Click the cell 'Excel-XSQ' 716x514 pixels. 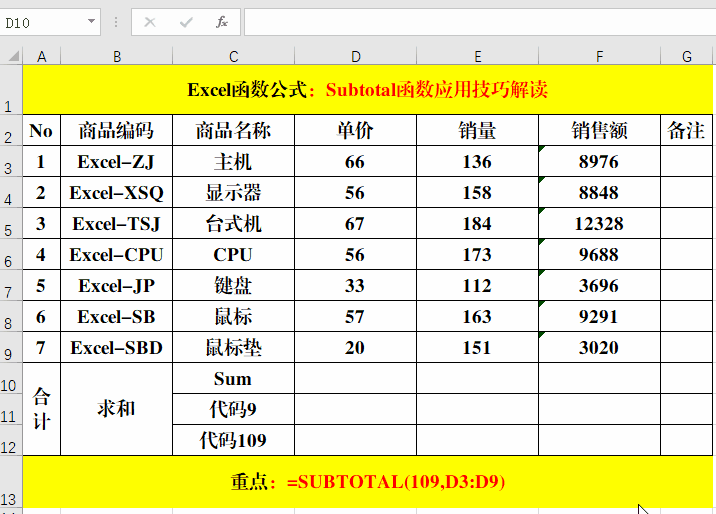point(116,193)
